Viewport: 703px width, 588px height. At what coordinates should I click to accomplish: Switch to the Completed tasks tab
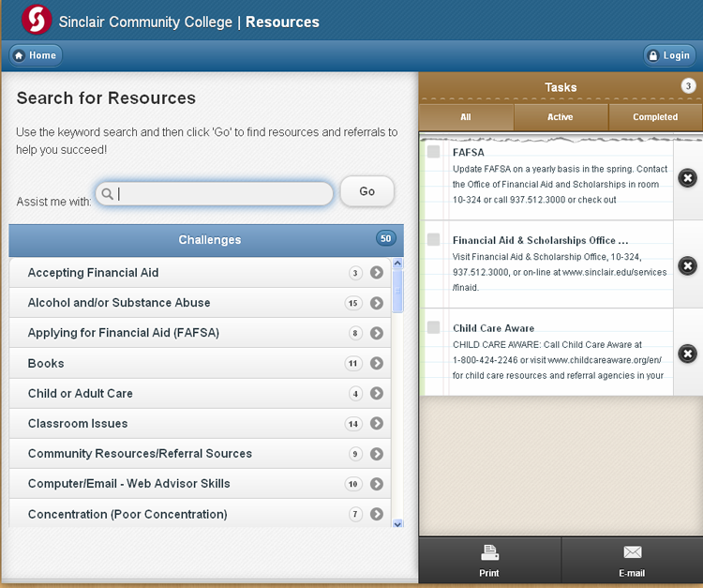pyautogui.click(x=655, y=117)
